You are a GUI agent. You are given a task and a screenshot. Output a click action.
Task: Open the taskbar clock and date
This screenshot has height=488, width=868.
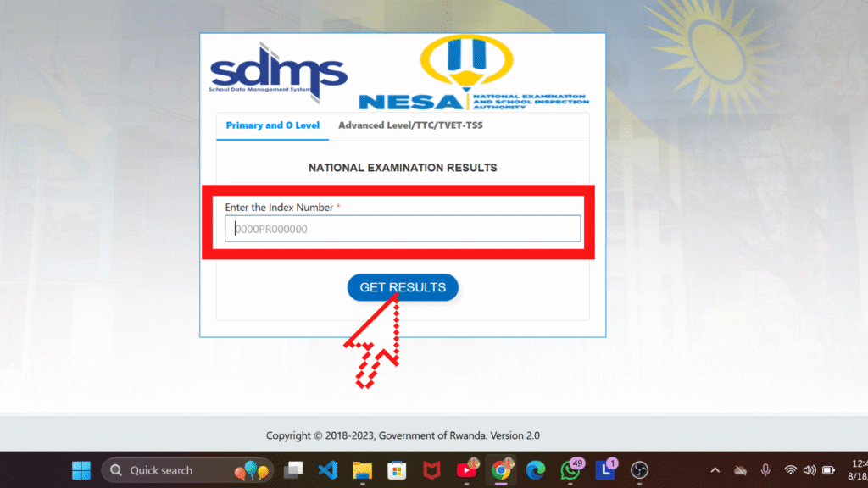[858, 469]
